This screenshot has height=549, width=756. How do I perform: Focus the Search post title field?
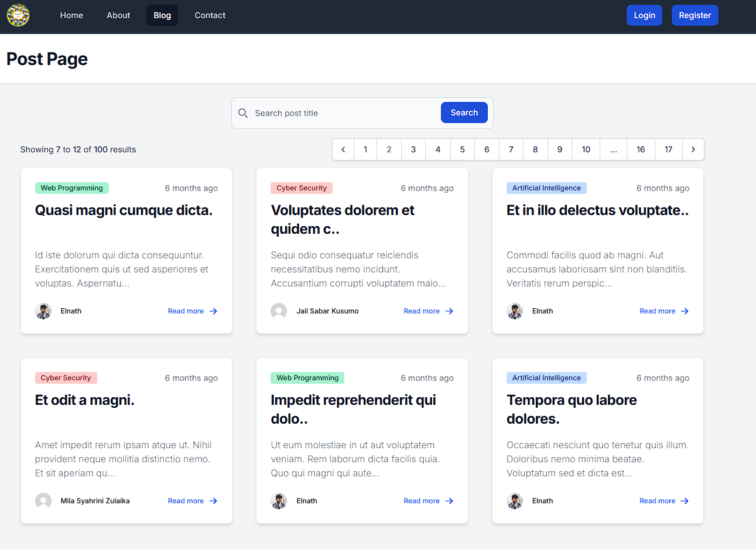pyautogui.click(x=345, y=113)
